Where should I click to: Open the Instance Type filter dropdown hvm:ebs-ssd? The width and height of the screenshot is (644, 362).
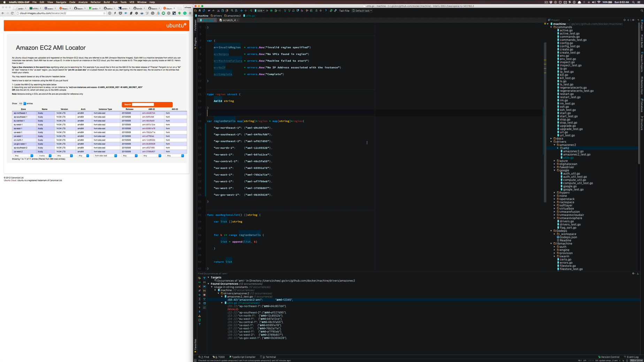coord(105,156)
